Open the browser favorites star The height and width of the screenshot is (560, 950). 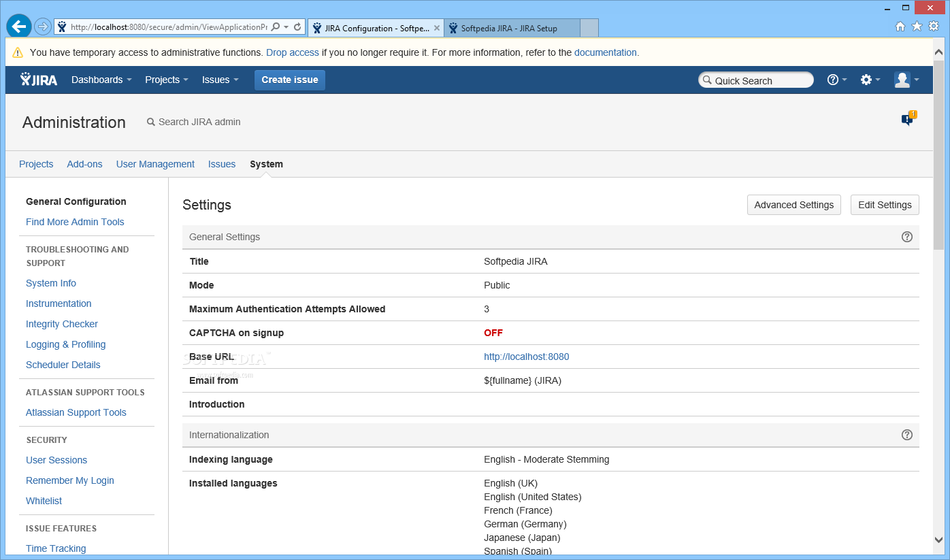917,27
